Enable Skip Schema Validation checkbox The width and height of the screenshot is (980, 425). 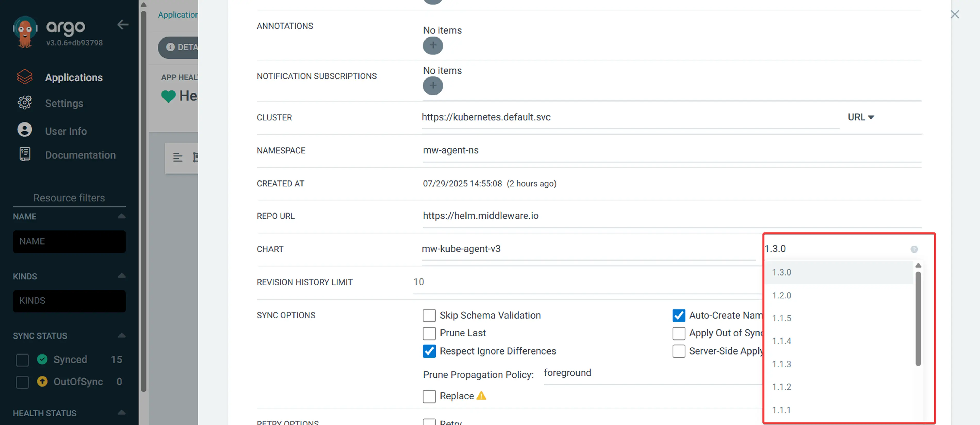[429, 315]
